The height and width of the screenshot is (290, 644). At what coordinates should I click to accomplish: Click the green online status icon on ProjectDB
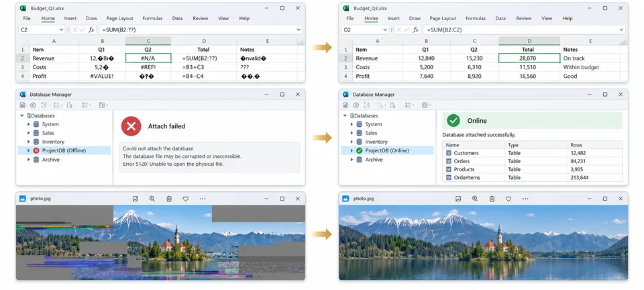tap(360, 150)
